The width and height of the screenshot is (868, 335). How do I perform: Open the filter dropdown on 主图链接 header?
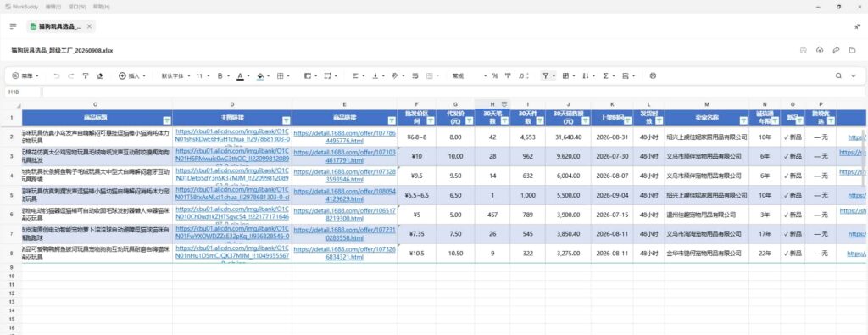287,120
